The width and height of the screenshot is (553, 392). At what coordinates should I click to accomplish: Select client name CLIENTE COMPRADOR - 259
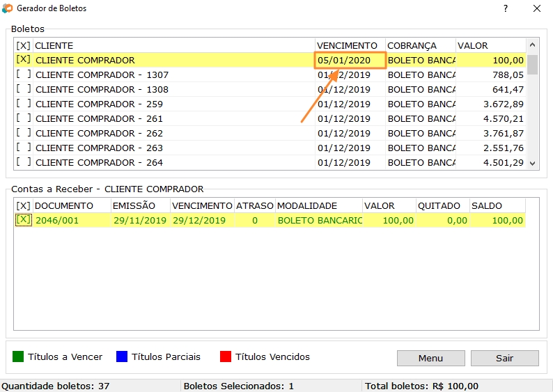99,104
